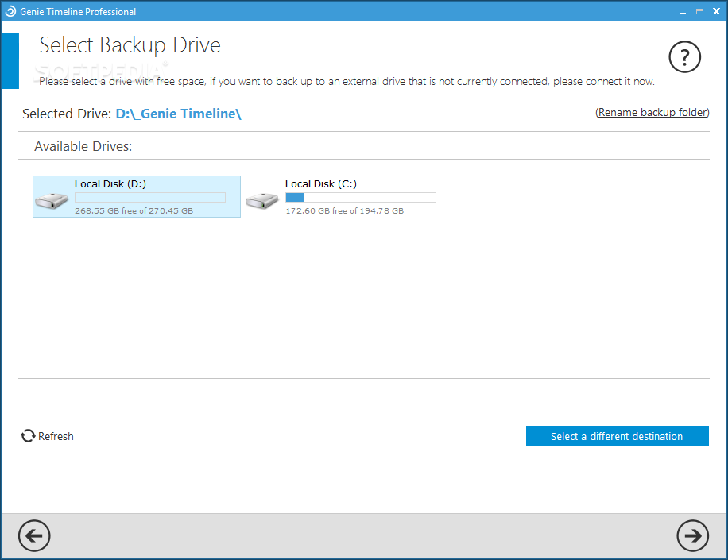Click the Genie Timeline logo in title bar

(10, 12)
